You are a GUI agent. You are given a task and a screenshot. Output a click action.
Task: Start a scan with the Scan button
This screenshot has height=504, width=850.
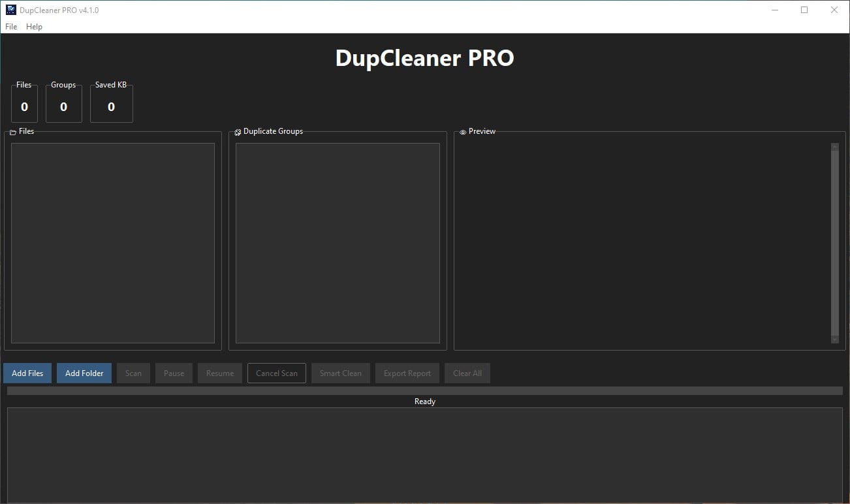pos(133,373)
